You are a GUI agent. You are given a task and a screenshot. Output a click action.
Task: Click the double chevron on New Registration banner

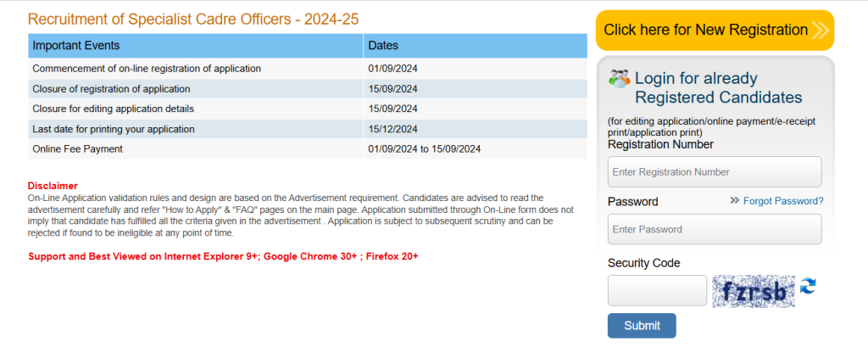(x=820, y=31)
